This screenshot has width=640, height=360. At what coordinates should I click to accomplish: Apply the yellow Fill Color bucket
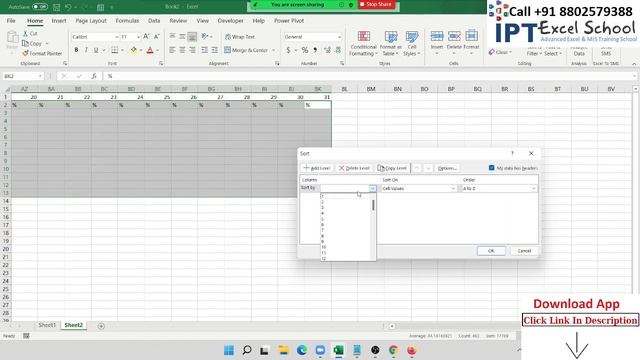click(133, 50)
